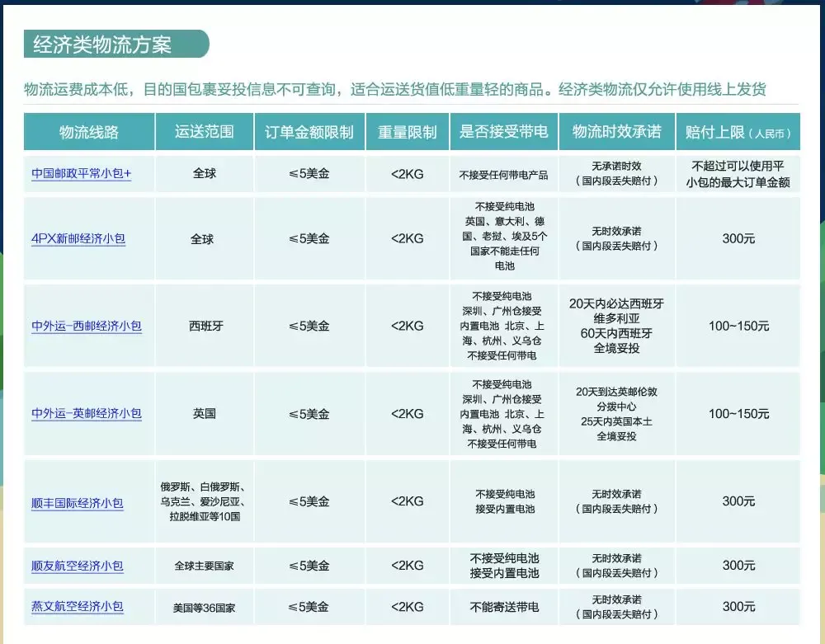
Task: Open the 燕文航空经济小包 link
Action: click(x=78, y=607)
